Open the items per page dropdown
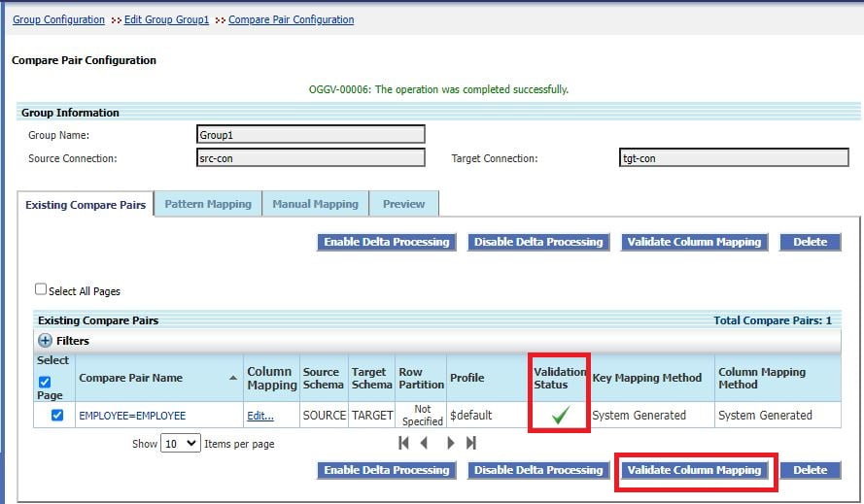The image size is (864, 504). pos(180,444)
